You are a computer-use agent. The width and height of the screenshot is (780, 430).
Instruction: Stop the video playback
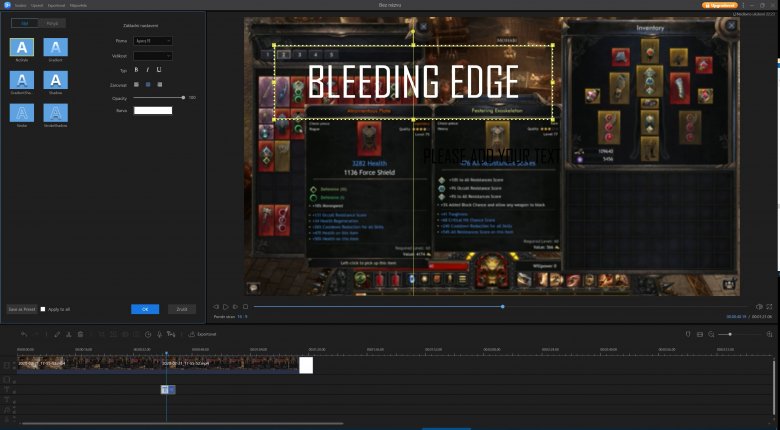(x=245, y=307)
